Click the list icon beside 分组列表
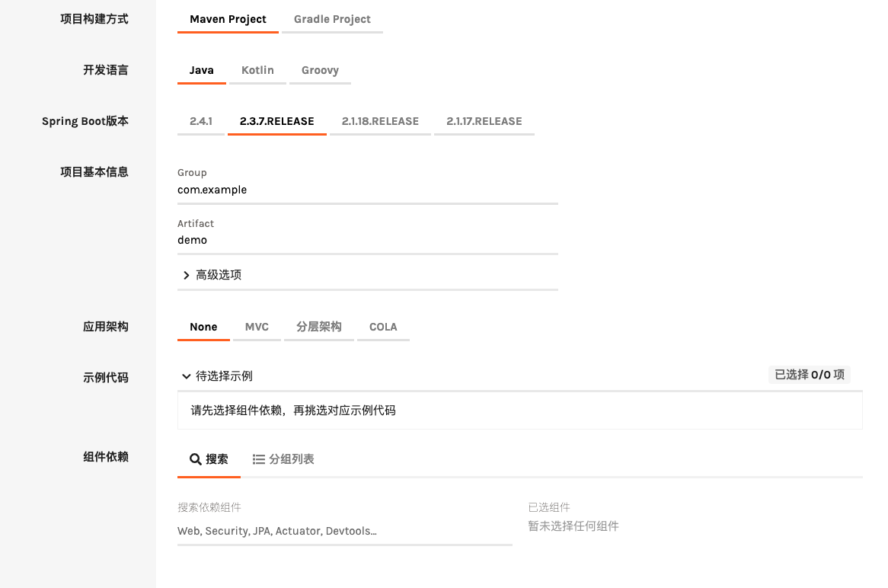 pos(259,459)
